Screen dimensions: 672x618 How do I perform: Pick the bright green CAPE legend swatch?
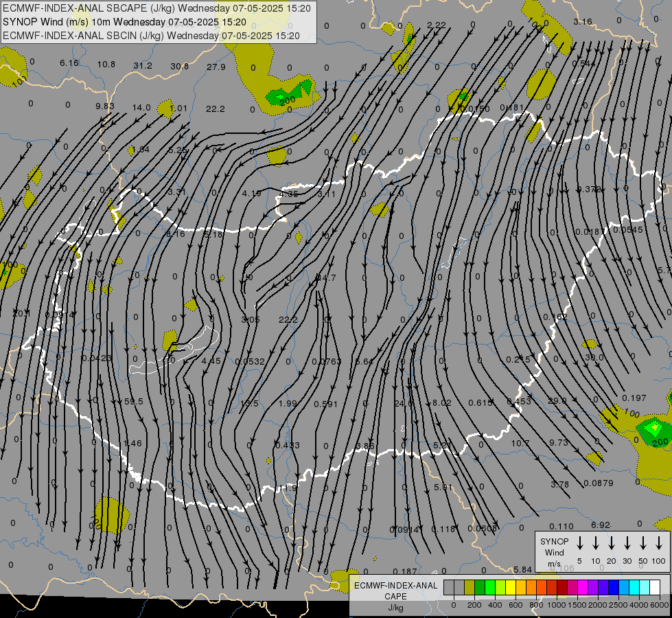coord(490,587)
